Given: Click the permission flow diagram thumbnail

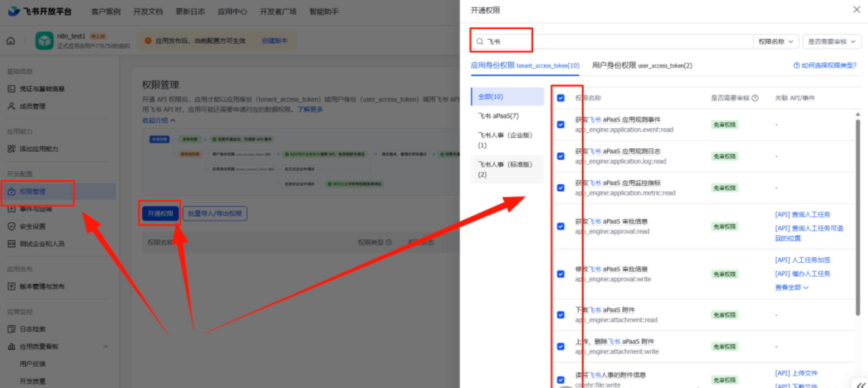Looking at the screenshot, I should [301, 162].
